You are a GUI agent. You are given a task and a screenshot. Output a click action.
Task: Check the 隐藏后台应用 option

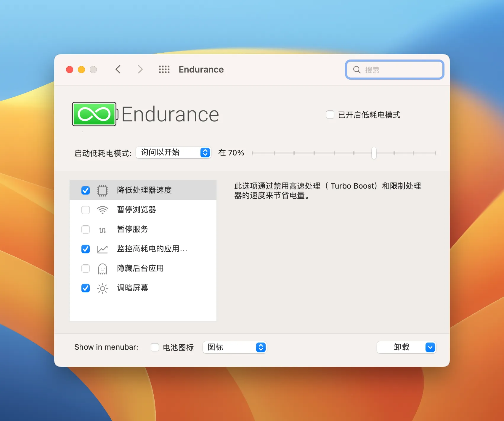pos(86,269)
